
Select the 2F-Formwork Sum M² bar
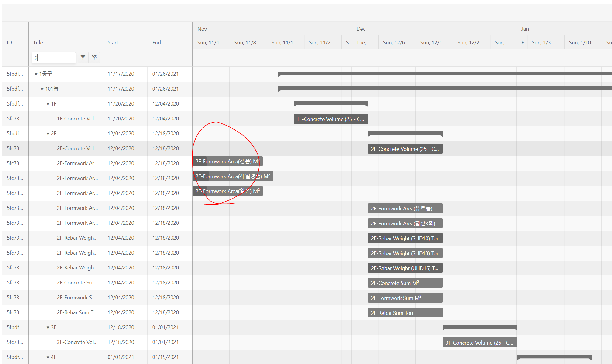(405, 298)
